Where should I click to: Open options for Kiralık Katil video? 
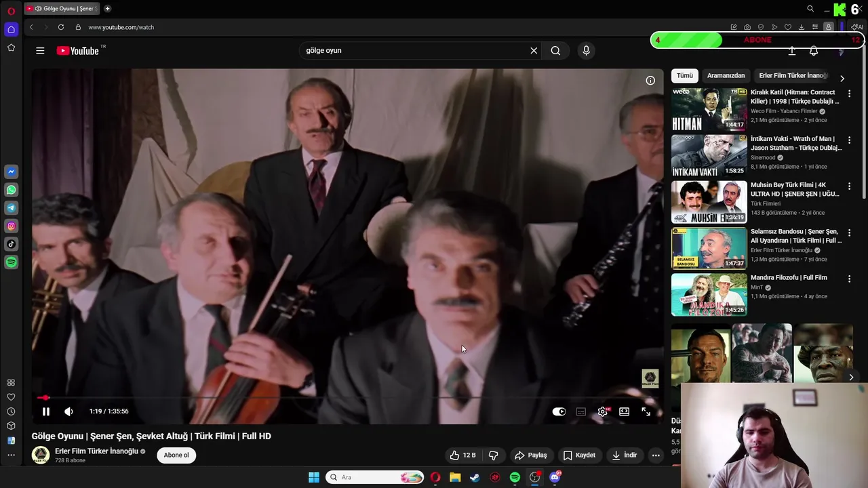tap(849, 94)
